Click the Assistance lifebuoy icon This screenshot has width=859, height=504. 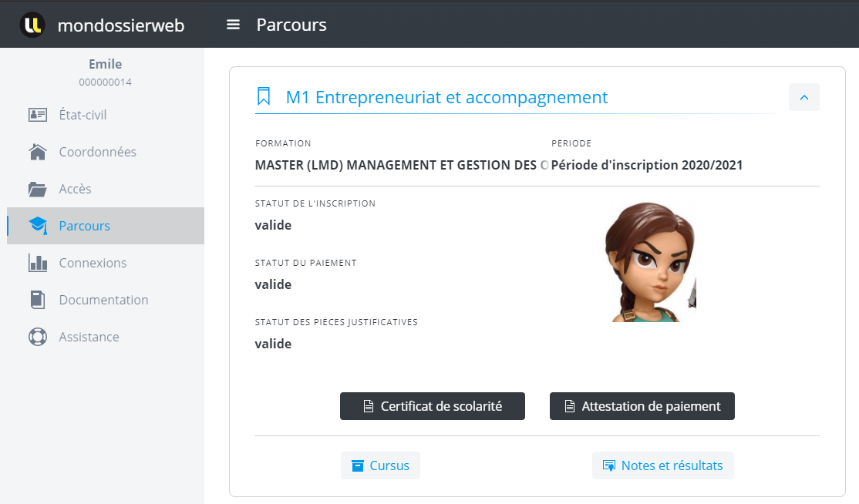click(38, 337)
